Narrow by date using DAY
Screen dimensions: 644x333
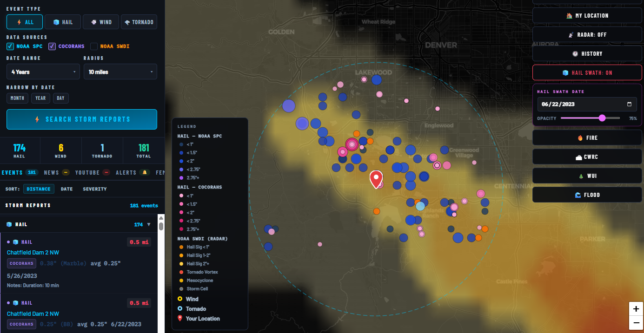pyautogui.click(x=61, y=98)
